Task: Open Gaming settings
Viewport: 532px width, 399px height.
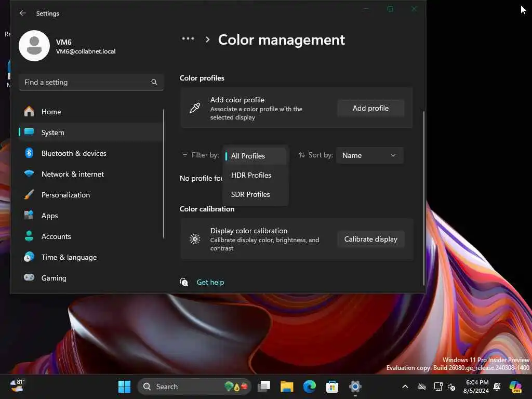Action: (x=91, y=278)
